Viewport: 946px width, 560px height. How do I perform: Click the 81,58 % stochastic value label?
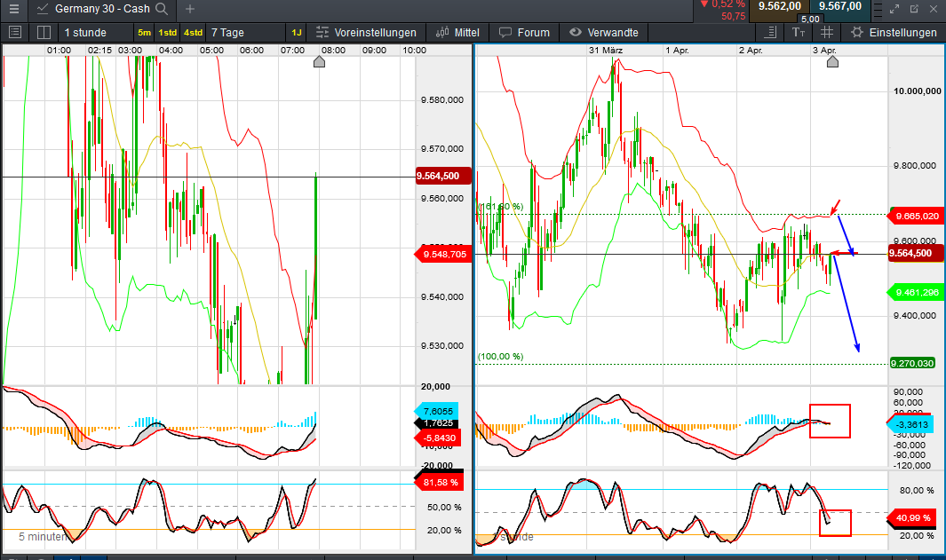[x=439, y=482]
